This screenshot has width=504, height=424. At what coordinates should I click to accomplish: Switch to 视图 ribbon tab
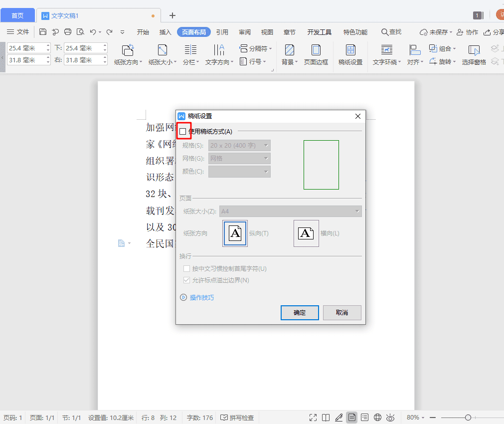pyautogui.click(x=267, y=32)
